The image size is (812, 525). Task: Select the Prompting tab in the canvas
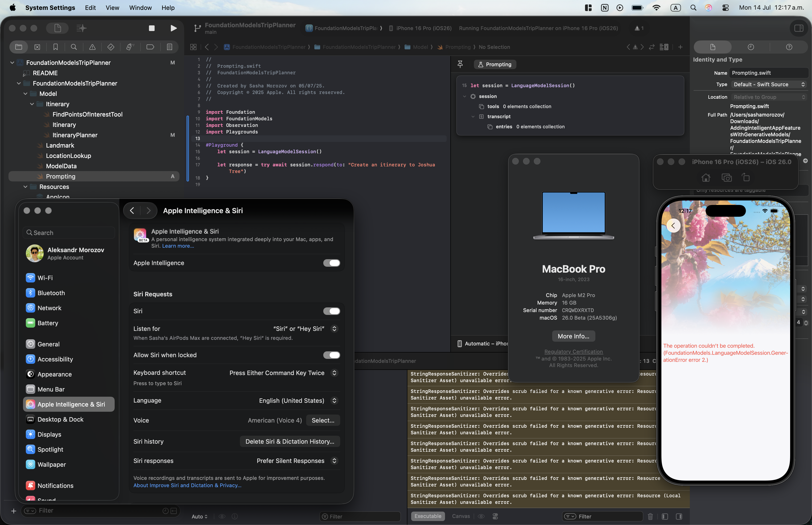(495, 64)
